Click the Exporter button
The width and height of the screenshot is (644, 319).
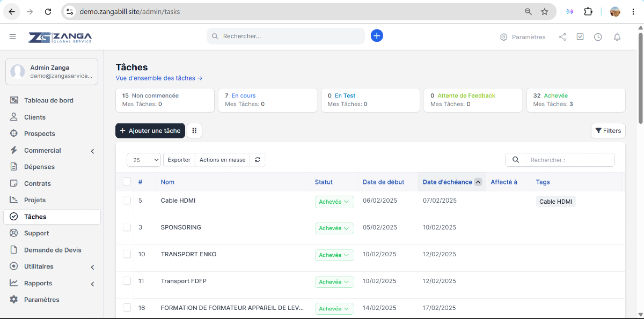179,160
